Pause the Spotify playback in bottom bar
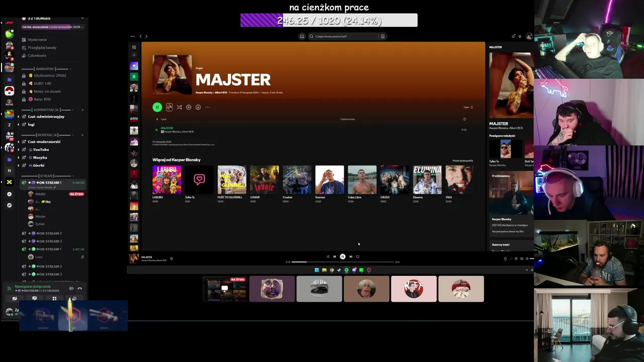This screenshot has height=362, width=644. [343, 256]
